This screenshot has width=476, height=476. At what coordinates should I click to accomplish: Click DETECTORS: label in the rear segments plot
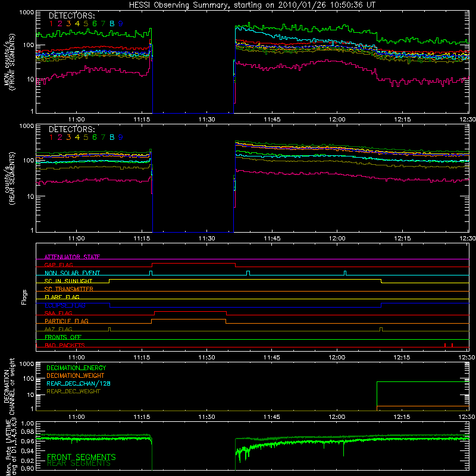coord(71,129)
